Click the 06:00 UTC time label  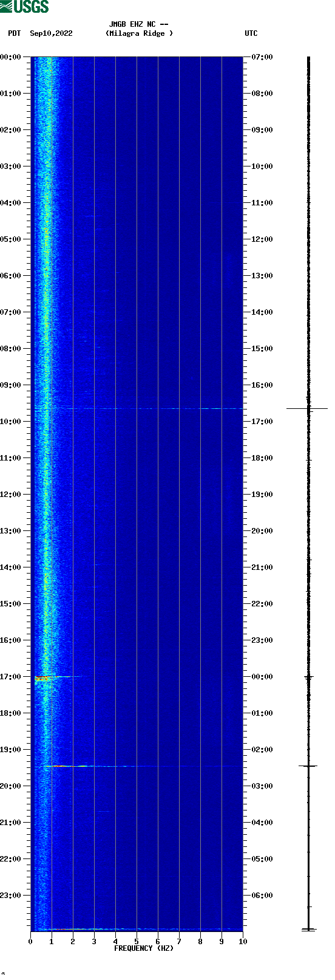click(262, 896)
